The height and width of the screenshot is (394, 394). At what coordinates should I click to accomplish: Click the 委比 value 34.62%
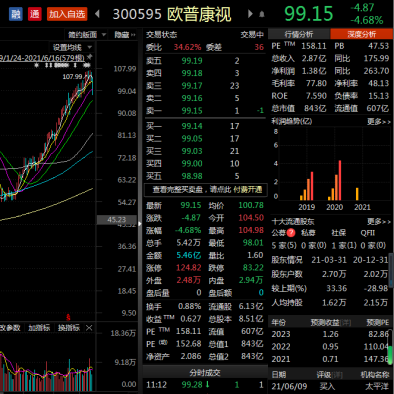[x=187, y=47]
